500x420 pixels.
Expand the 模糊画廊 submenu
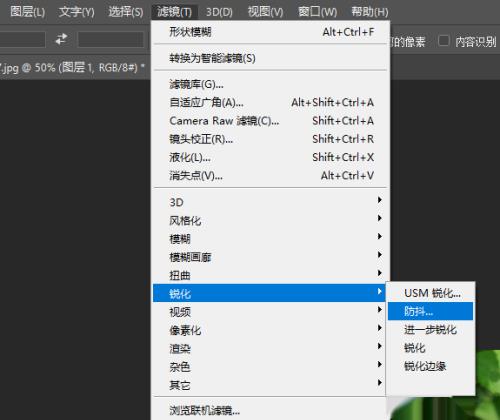pos(269,257)
